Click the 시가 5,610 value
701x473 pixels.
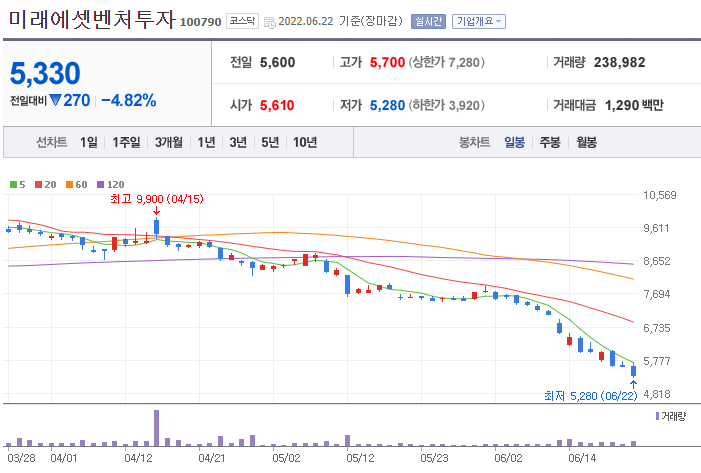click(x=277, y=105)
